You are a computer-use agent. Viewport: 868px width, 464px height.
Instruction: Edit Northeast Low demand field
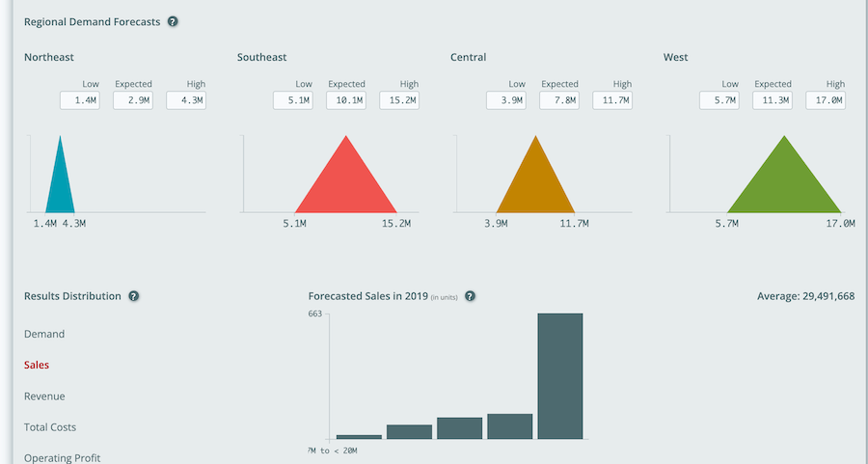pos(80,100)
